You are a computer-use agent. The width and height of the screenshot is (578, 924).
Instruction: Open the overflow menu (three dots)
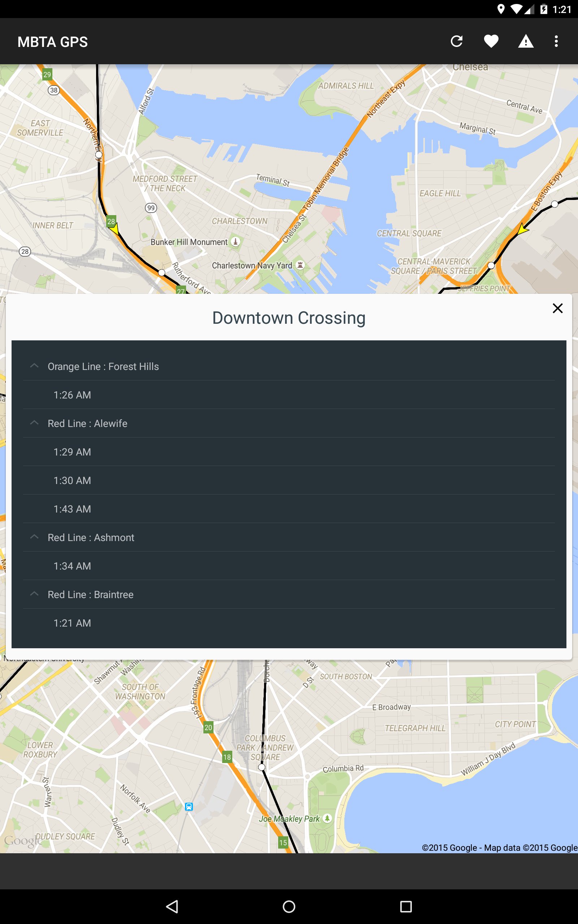pyautogui.click(x=556, y=41)
